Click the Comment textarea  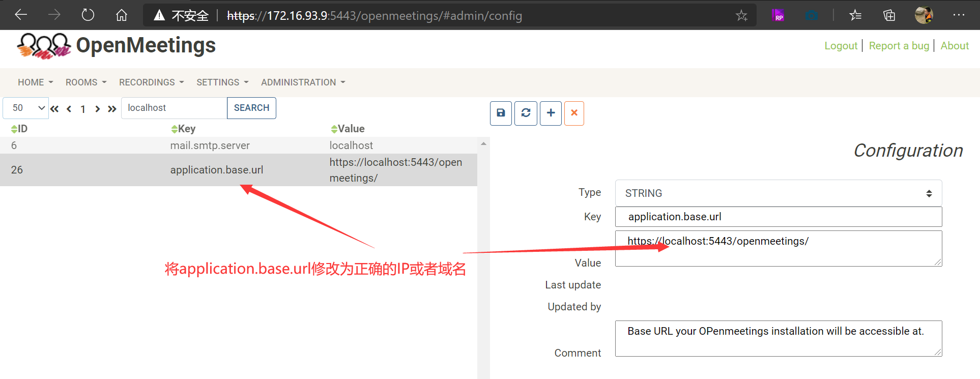779,338
